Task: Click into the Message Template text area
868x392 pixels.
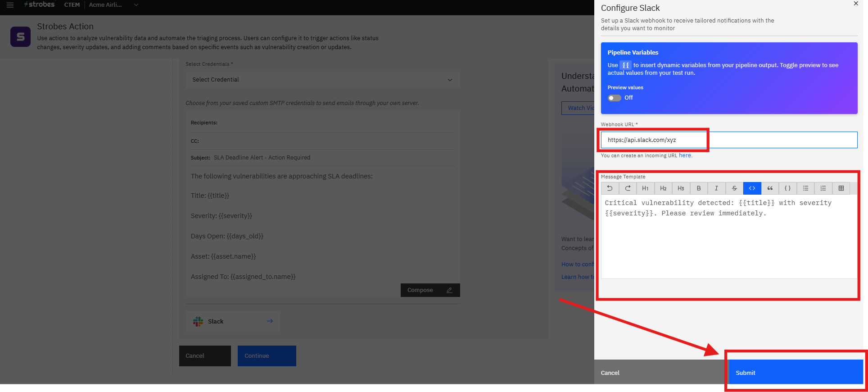Action: (x=729, y=237)
